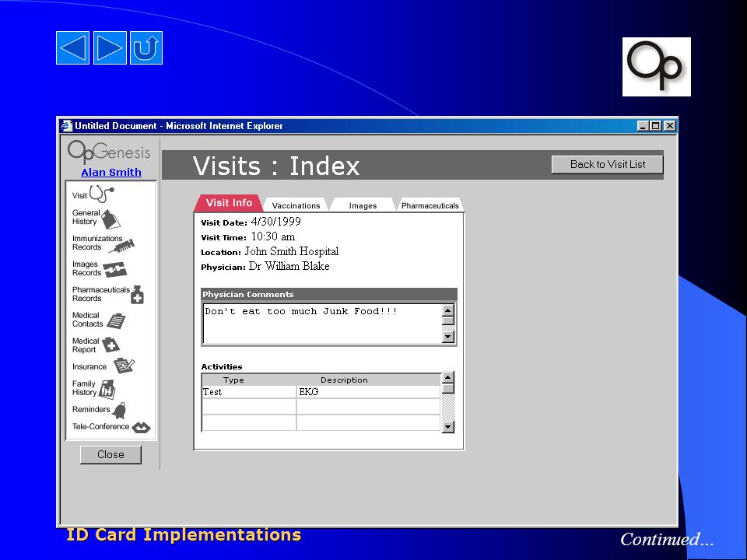This screenshot has width=747, height=560.
Task: Open Family History people icon
Action: tap(107, 389)
